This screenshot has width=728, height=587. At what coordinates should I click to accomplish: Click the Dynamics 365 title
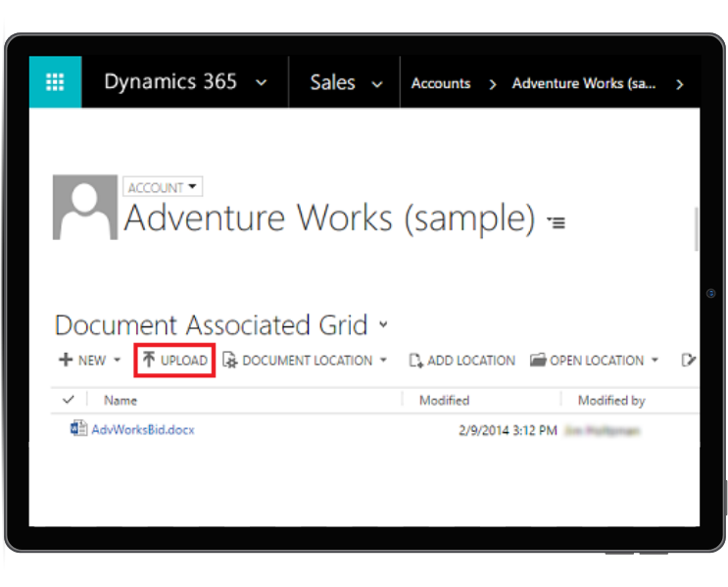click(x=170, y=81)
